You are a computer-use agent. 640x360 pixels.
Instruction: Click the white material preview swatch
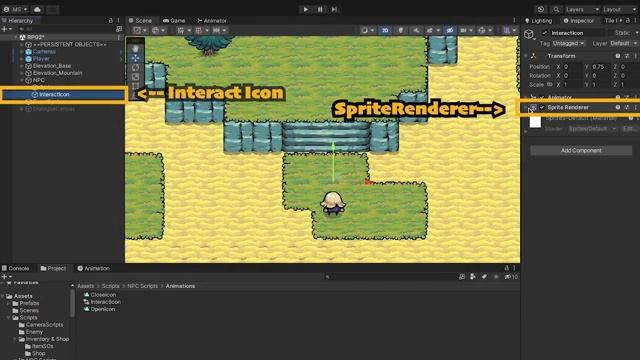[x=535, y=122]
